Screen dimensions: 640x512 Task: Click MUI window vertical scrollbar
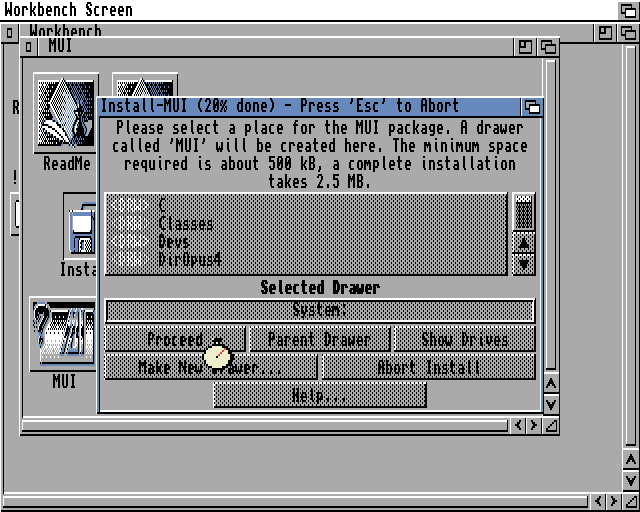click(x=551, y=215)
